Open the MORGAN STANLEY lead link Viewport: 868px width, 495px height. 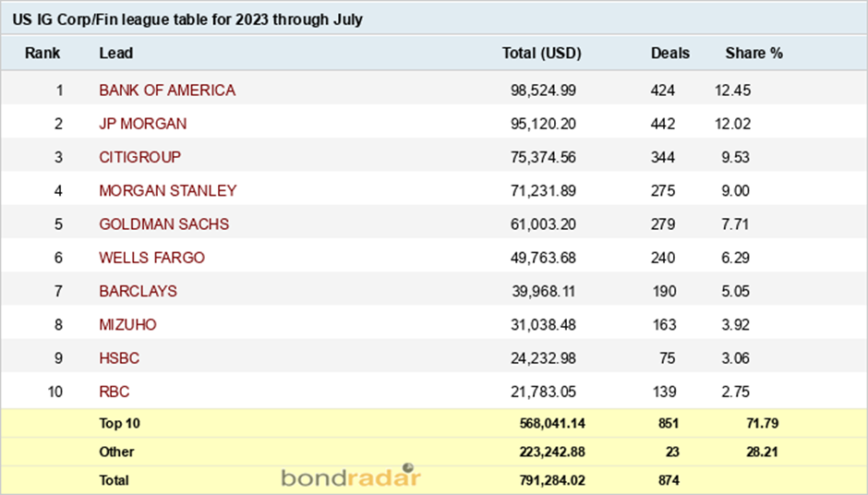(x=168, y=190)
